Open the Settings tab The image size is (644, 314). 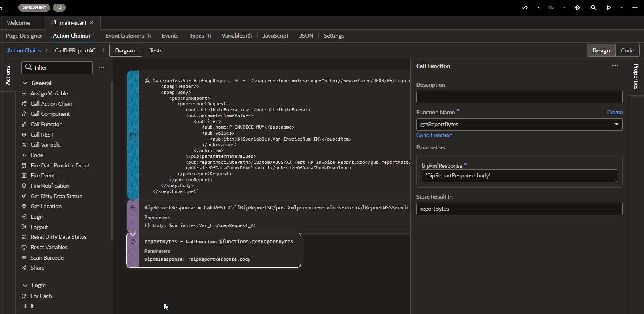pos(334,36)
